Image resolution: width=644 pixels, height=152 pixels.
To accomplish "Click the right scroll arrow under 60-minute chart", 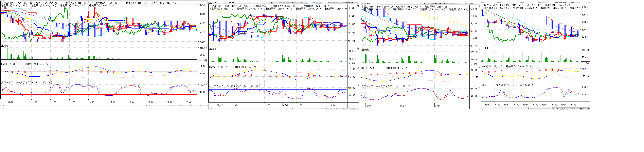I will click(527, 109).
